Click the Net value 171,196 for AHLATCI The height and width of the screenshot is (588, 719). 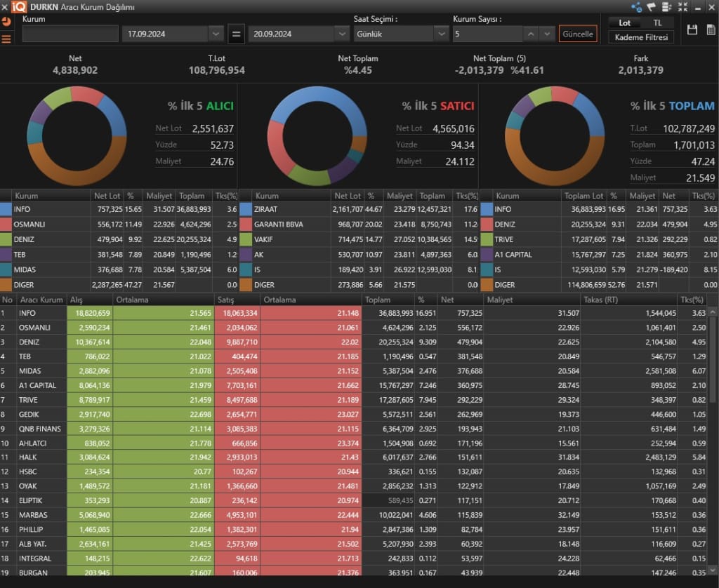coord(470,443)
